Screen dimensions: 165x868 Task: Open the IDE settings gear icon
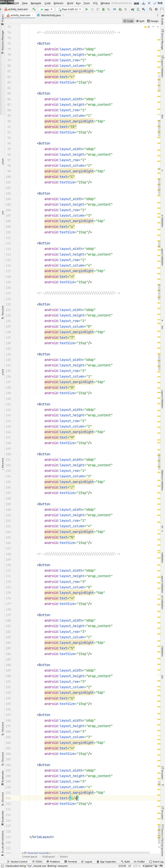(156, 9)
